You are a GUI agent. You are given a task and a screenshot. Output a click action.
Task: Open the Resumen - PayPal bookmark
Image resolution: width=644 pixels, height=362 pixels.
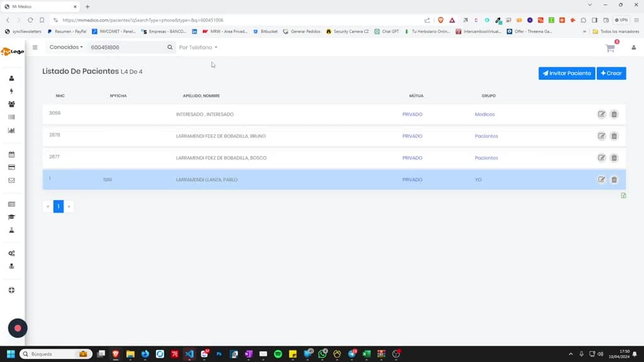point(67,31)
